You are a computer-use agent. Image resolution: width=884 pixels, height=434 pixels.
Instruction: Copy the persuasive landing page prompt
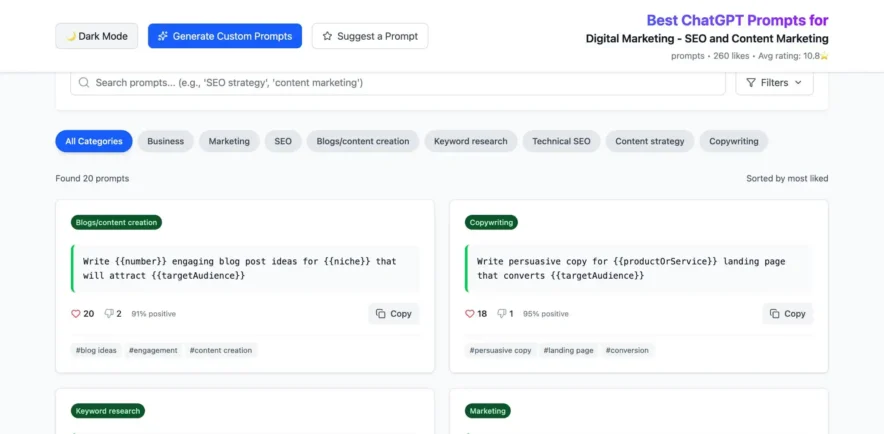(x=787, y=314)
